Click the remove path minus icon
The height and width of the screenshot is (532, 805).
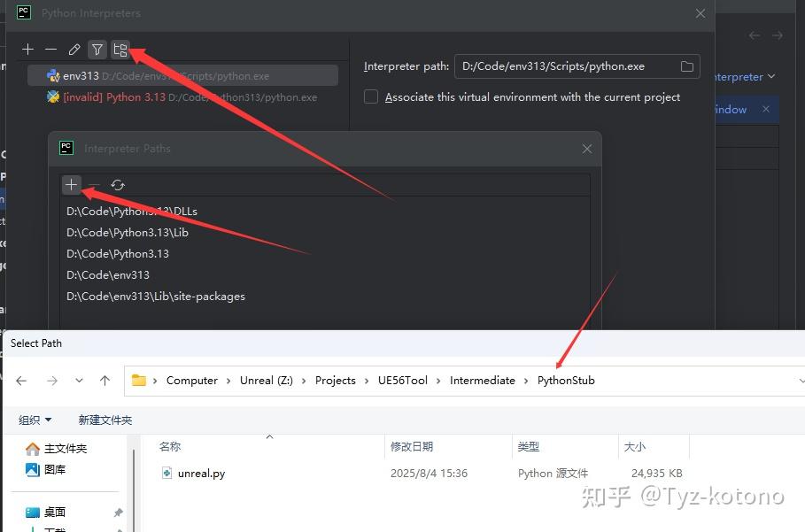pos(94,185)
